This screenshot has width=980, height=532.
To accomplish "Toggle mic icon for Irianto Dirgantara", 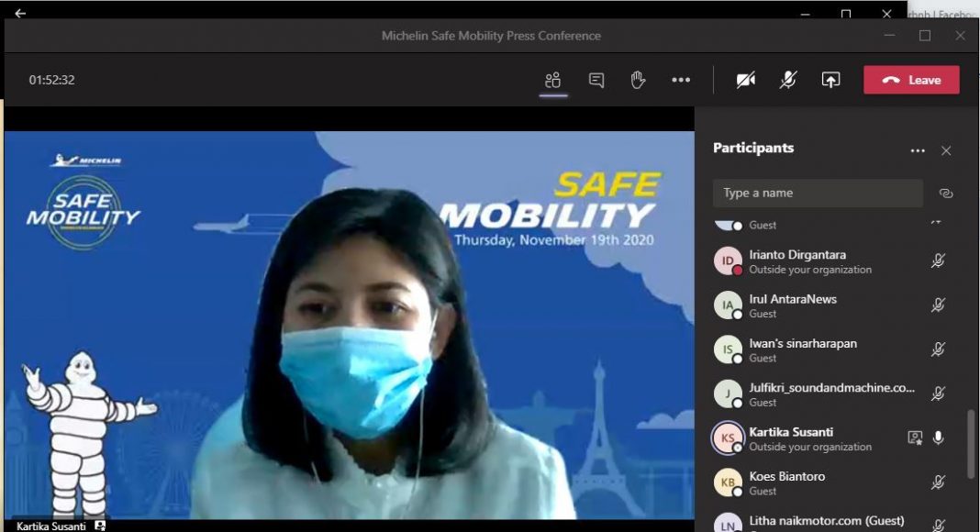I will click(x=938, y=260).
